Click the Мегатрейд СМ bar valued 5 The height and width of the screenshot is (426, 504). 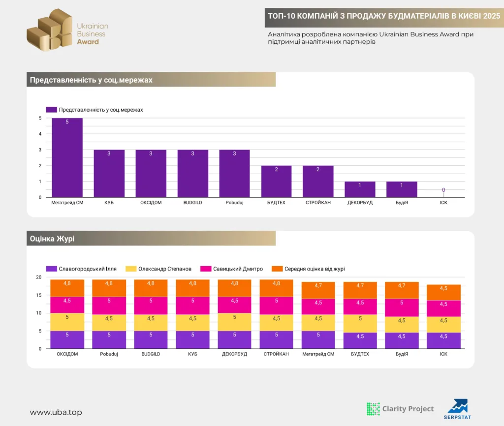coord(67,157)
